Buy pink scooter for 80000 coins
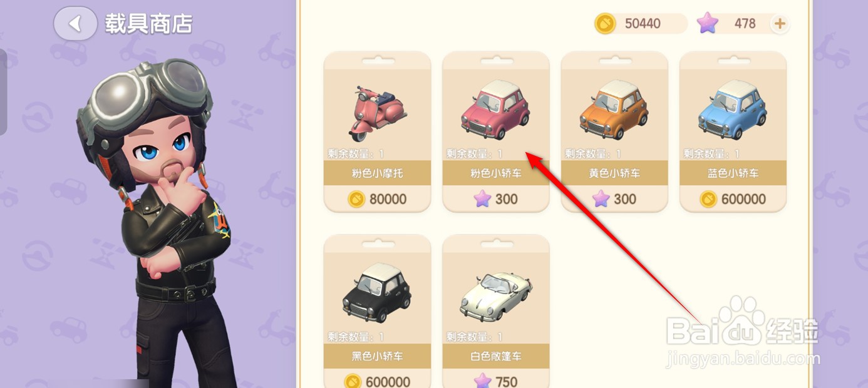The image size is (868, 388). (x=377, y=199)
